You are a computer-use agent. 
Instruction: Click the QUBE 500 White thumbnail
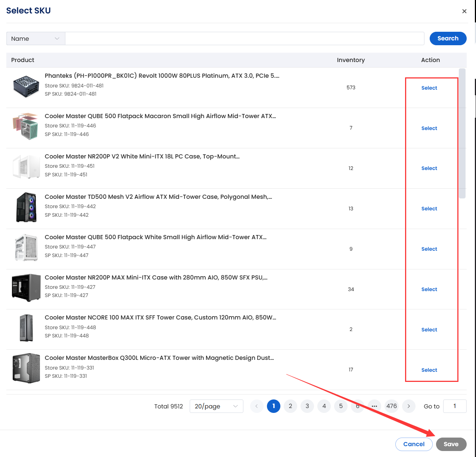click(x=26, y=248)
